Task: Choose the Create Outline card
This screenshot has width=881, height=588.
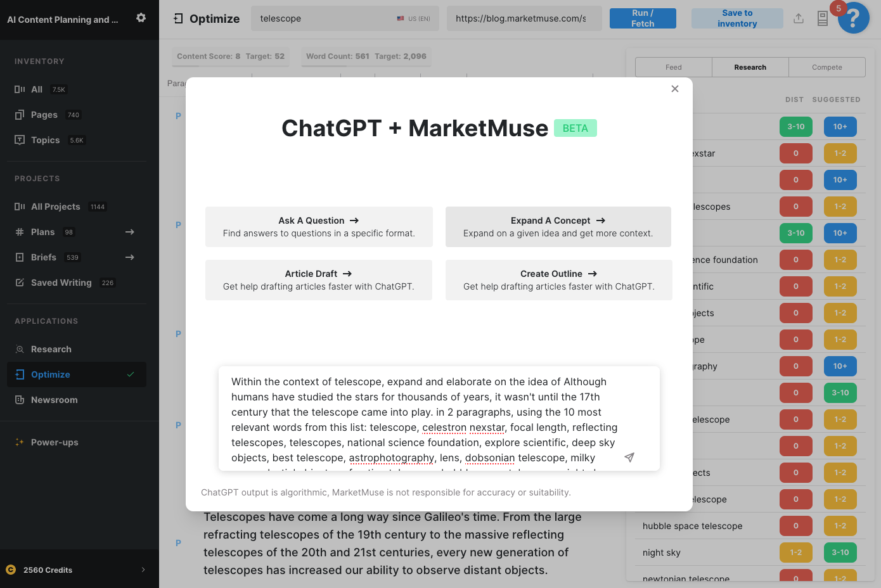Action: [x=559, y=280]
